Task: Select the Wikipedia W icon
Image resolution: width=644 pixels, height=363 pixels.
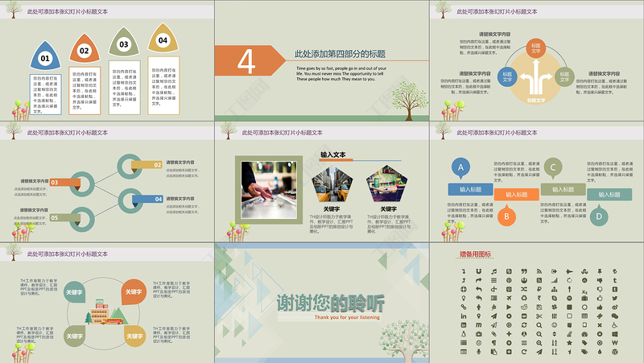Action: click(x=615, y=343)
